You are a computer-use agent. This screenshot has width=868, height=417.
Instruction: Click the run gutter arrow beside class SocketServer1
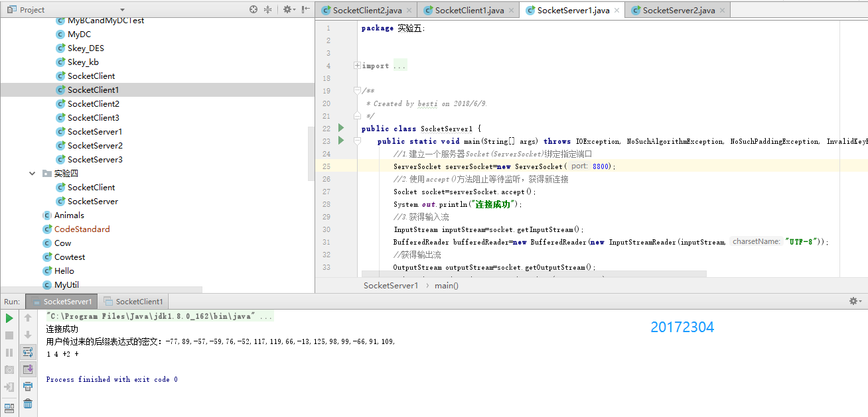click(x=341, y=128)
